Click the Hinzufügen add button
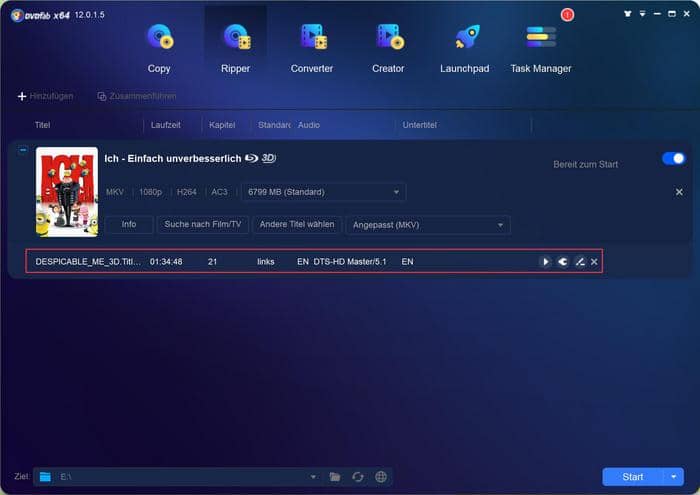The width and height of the screenshot is (700, 495). (46, 96)
